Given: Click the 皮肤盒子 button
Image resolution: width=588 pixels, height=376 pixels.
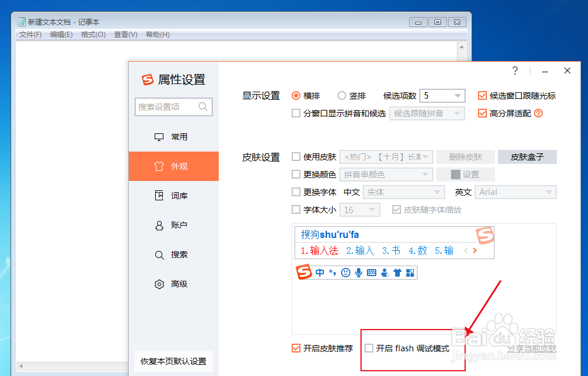Looking at the screenshot, I should coord(527,156).
